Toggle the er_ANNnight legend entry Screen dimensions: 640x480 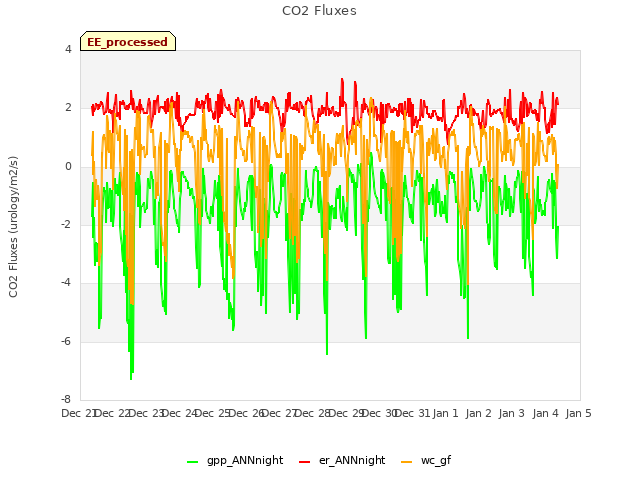click(342, 460)
